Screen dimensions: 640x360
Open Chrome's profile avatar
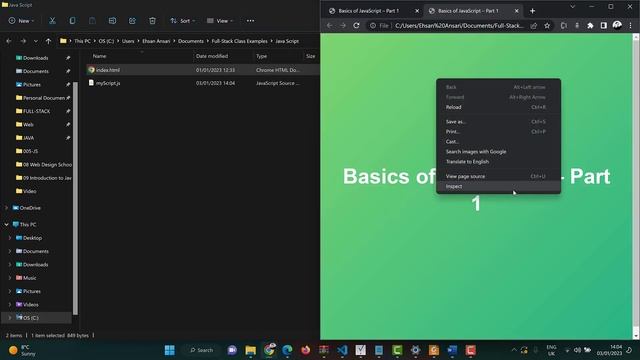[x=617, y=25]
